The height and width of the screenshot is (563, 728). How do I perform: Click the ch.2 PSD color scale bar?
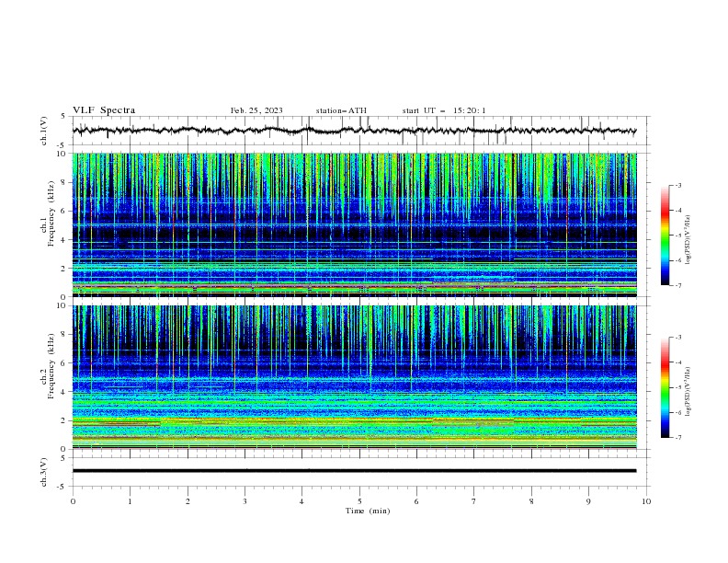point(665,387)
